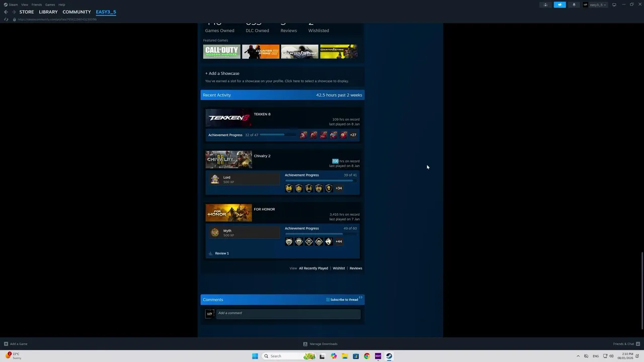Open Call of Duty featured game thumbnail
This screenshot has width=644, height=362.
[222, 51]
